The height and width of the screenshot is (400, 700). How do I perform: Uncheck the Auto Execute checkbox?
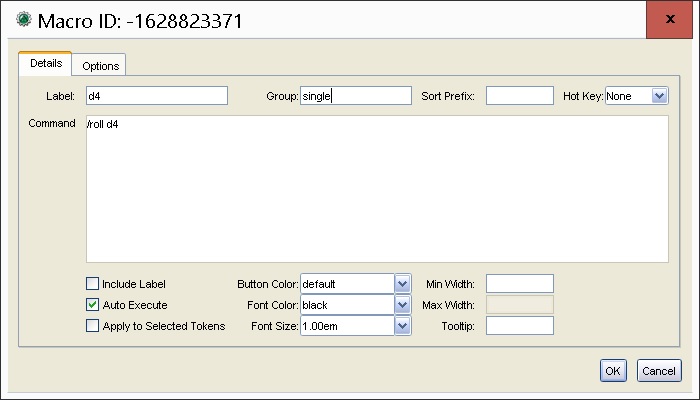tap(93, 305)
